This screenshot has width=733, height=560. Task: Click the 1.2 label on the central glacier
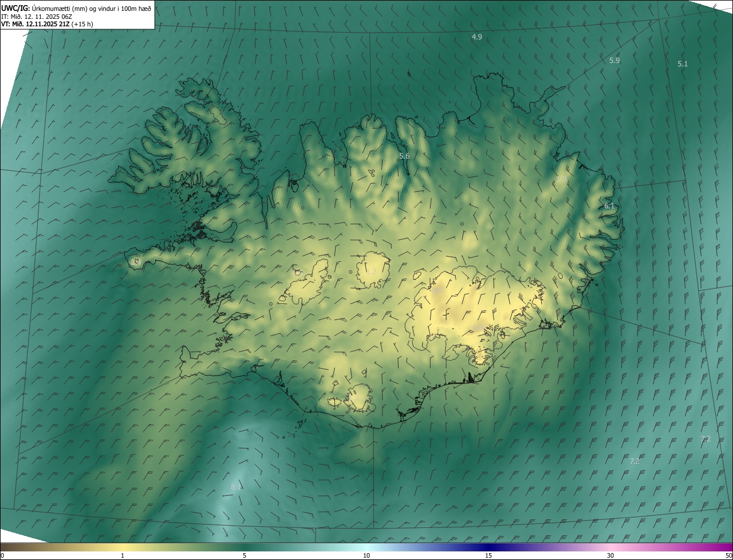[x=371, y=271]
